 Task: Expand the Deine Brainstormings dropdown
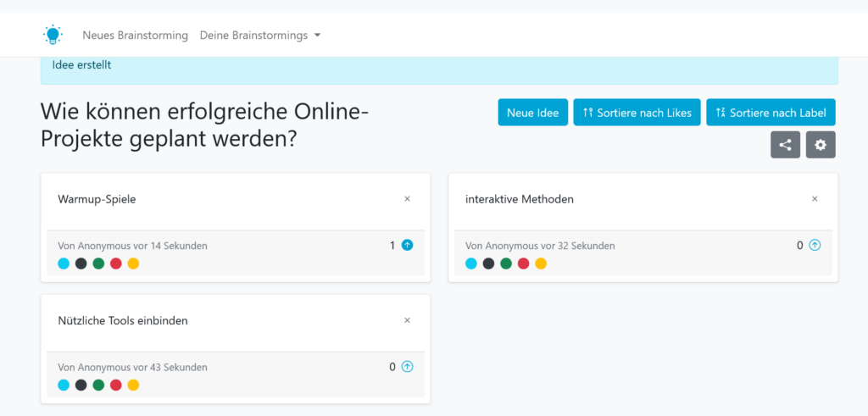260,36
